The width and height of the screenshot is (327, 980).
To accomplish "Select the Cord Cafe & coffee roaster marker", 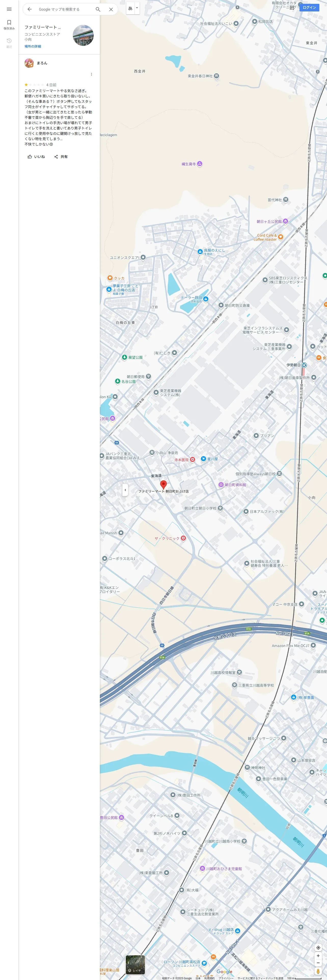I will pos(281,237).
